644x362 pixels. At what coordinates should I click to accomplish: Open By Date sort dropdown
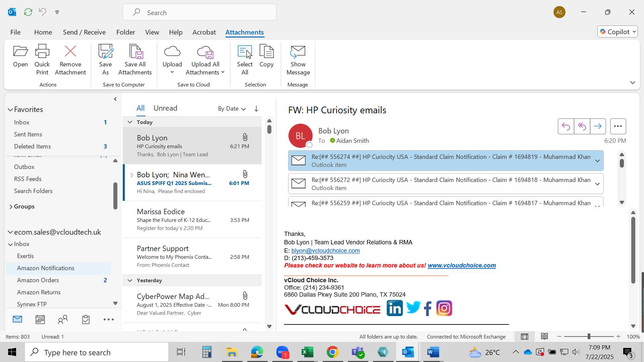(232, 109)
